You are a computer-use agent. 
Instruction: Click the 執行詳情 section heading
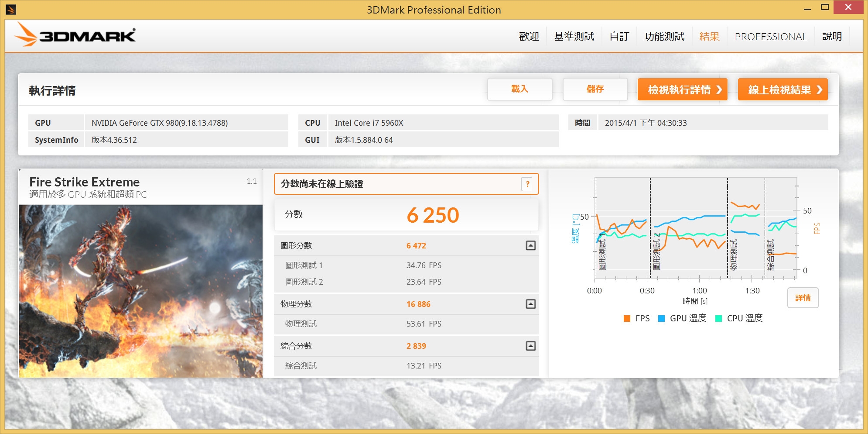52,90
